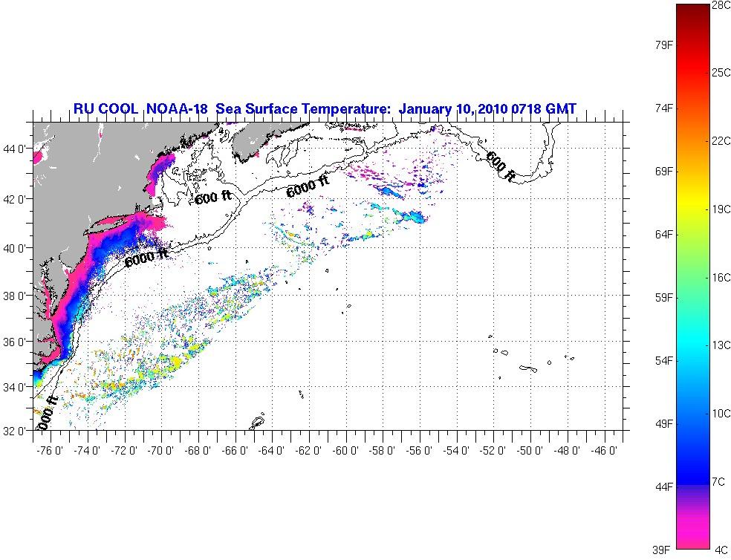The image size is (731, 560).
Task: Pick the '19C' colorbar label
Action: [721, 209]
